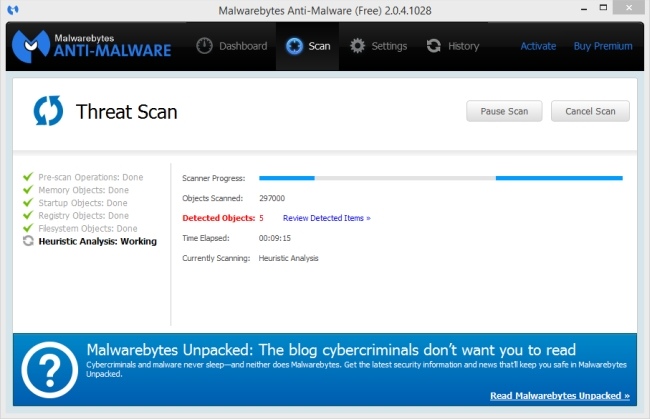Select Memory Objects: Done text
650x419 pixels.
point(83,190)
